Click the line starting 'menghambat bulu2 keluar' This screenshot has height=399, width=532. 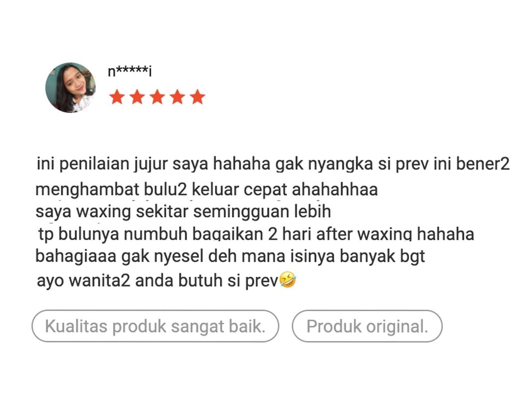click(x=207, y=190)
